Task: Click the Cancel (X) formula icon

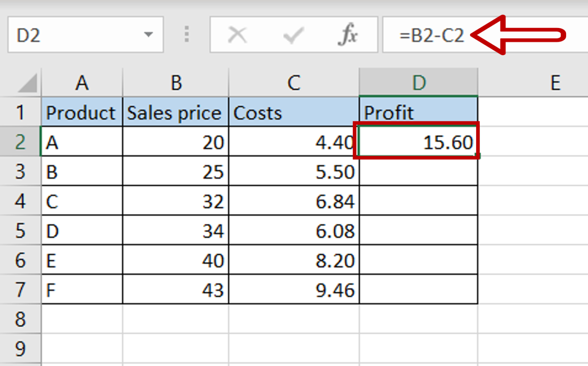Action: [x=237, y=35]
